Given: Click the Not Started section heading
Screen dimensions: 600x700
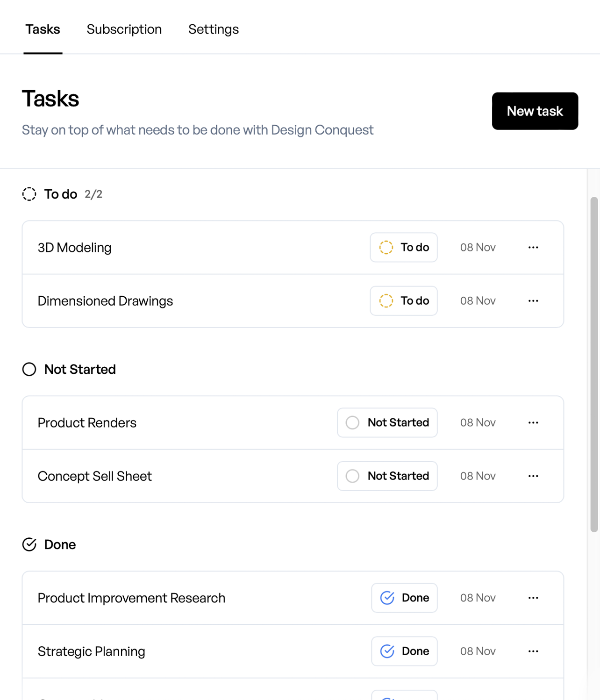Looking at the screenshot, I should [80, 369].
